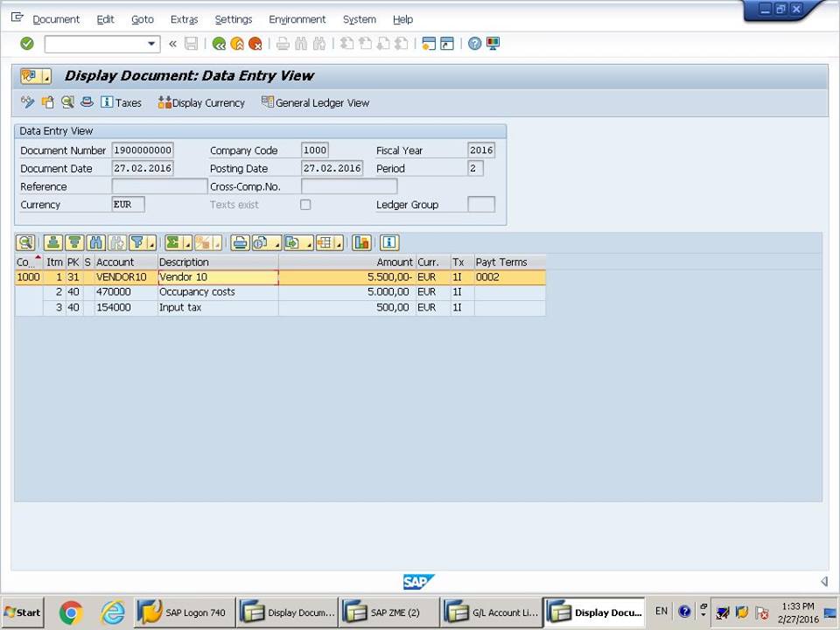Click the Details magnifier icon in grid toolbar

click(25, 242)
